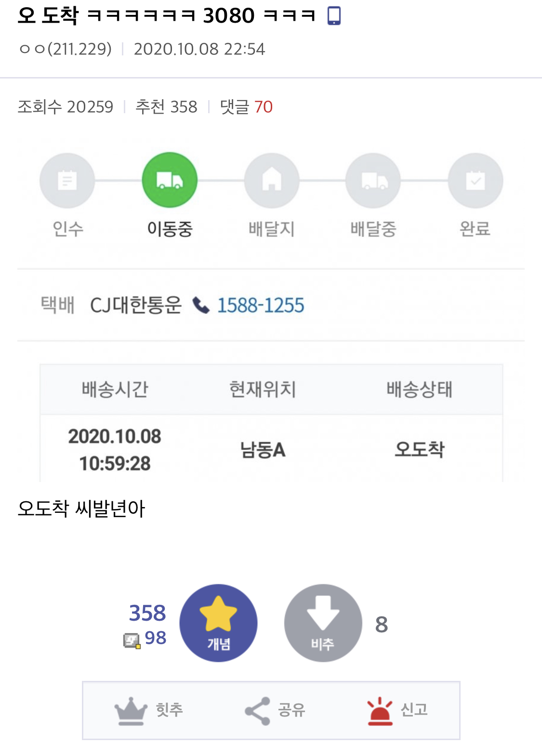Select the 인수 pickup step icon
542x756 pixels.
[67, 181]
